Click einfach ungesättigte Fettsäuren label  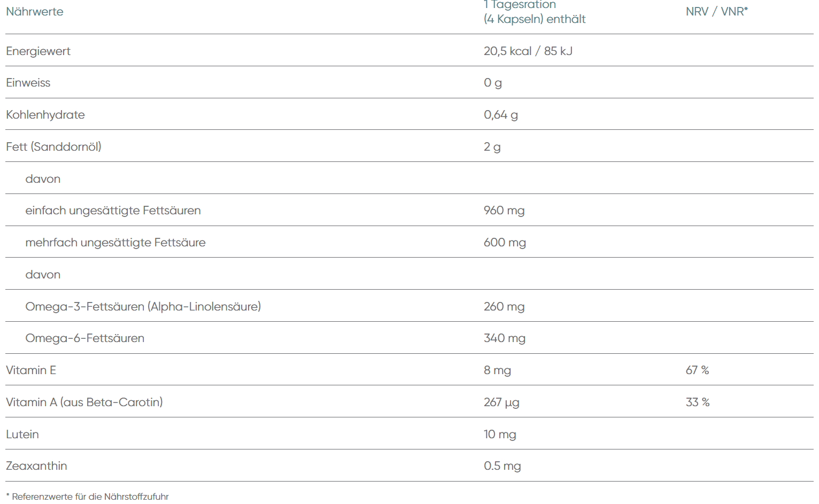coord(113,211)
